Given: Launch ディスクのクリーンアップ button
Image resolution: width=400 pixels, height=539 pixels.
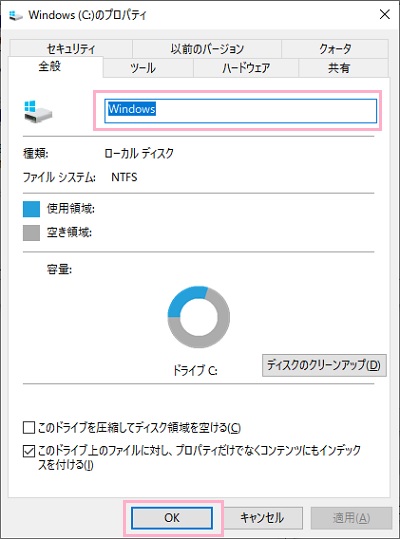Looking at the screenshot, I should click(324, 365).
